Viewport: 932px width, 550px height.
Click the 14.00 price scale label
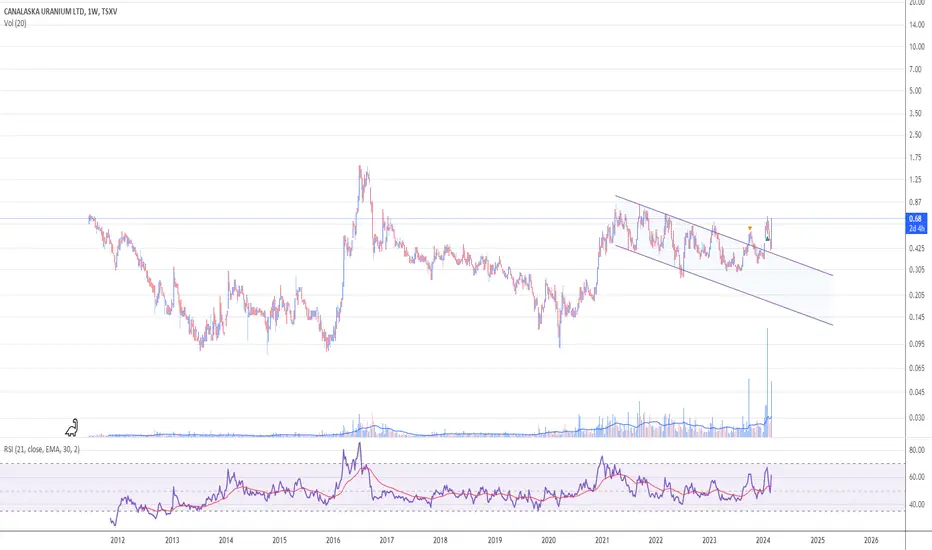click(917, 25)
